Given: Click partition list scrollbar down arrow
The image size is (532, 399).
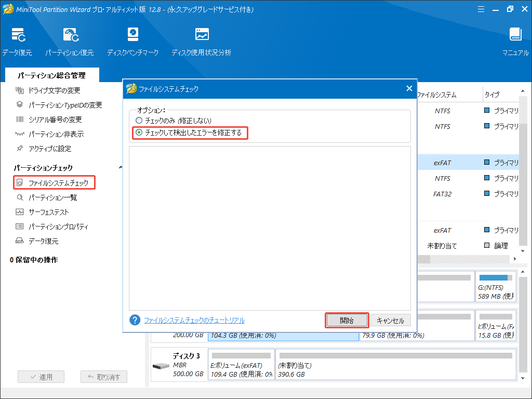Looking at the screenshot, I should tap(523, 251).
